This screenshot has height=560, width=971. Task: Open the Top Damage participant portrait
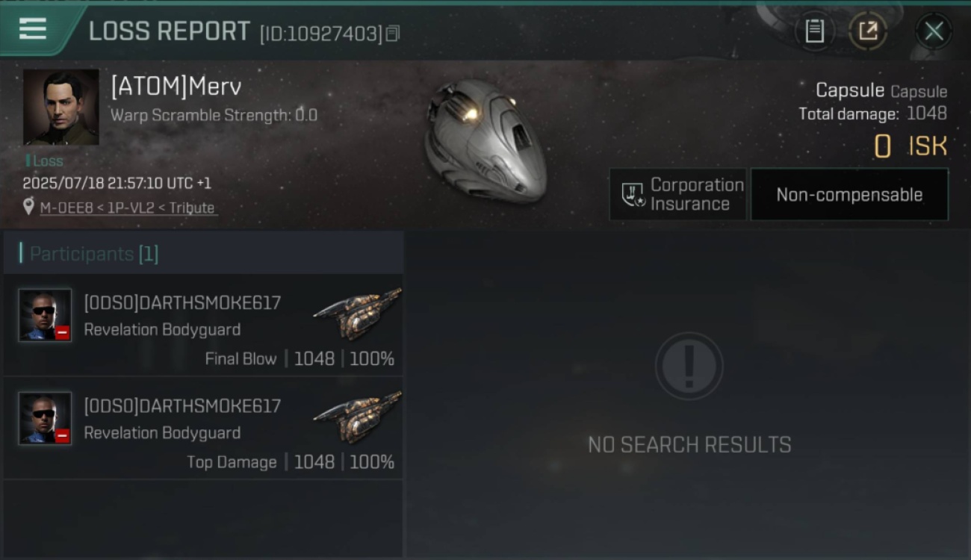click(x=45, y=418)
